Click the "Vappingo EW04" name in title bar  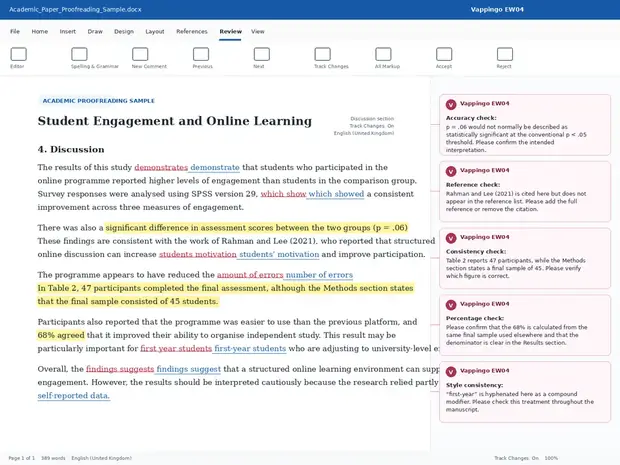497,9
